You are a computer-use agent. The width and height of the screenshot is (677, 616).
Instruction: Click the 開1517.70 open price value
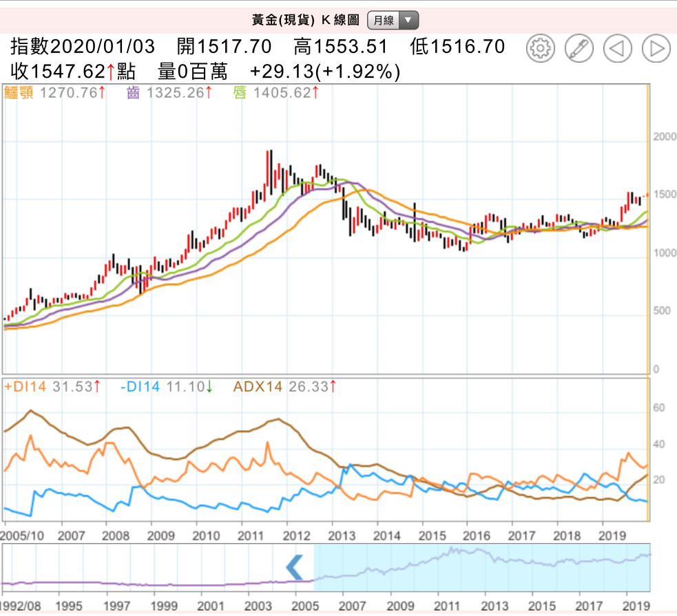224,47
